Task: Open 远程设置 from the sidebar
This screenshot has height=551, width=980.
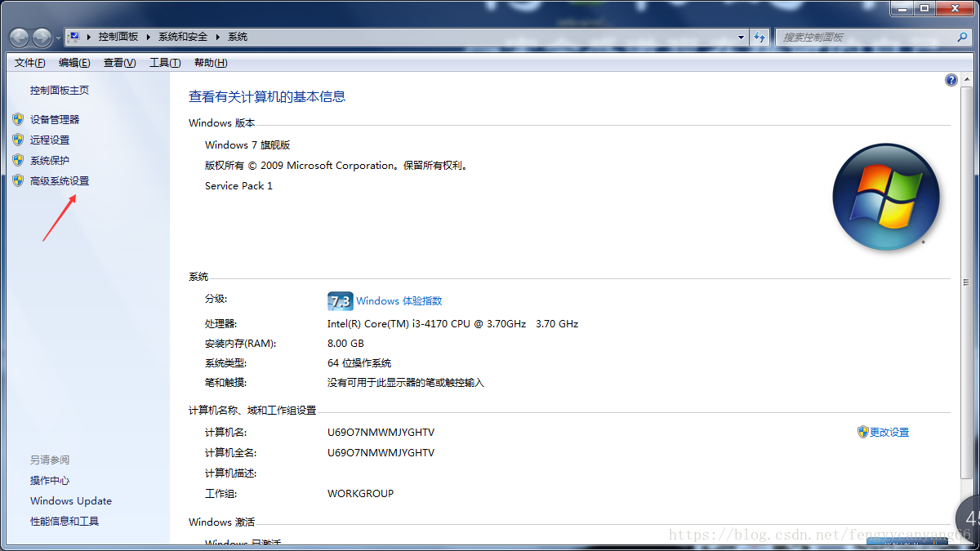Action: point(50,140)
